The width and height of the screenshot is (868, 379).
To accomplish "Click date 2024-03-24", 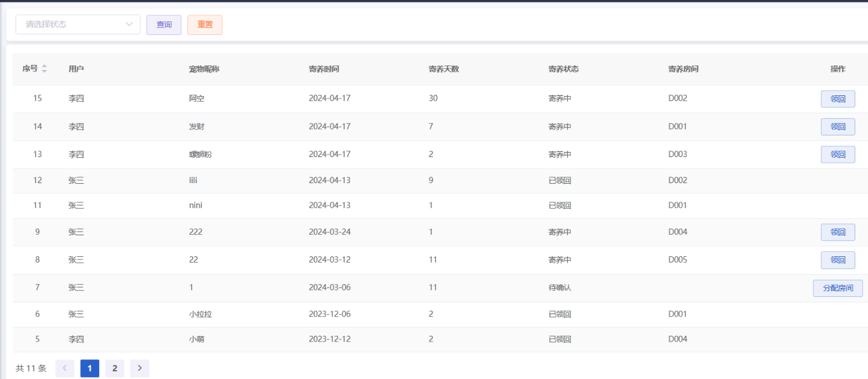I will tap(330, 232).
